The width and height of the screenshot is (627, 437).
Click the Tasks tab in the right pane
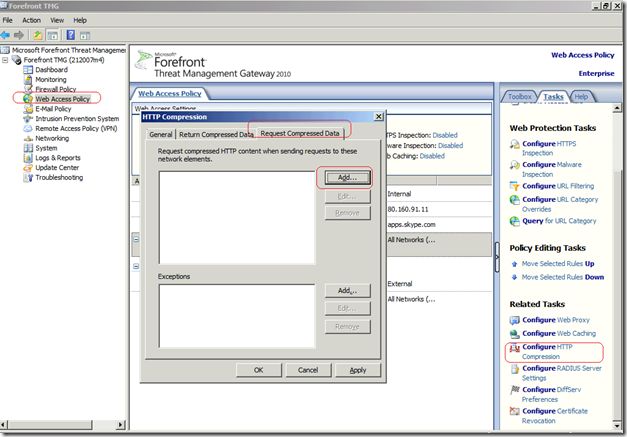pos(553,96)
